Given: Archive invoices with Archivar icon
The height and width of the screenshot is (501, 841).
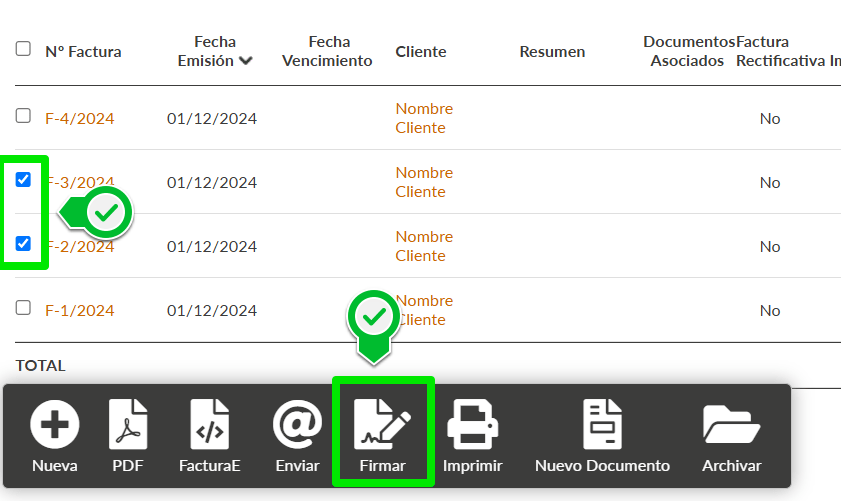Looking at the screenshot, I should pos(732,424).
